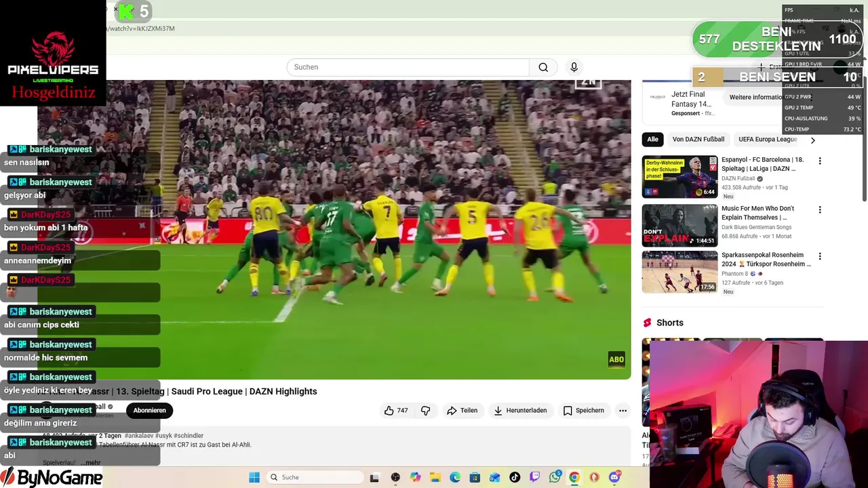Image resolution: width=868 pixels, height=488 pixels.
Task: Open Discord from the taskbar
Action: [x=614, y=477]
